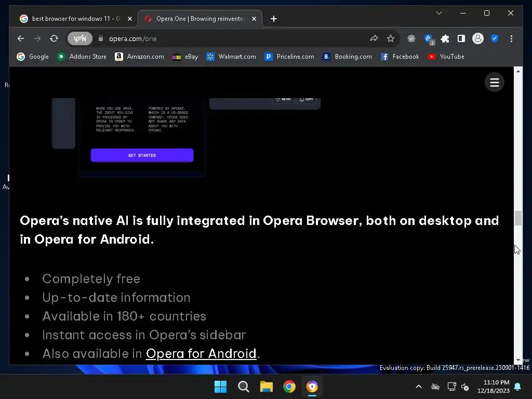Viewport: 532px width, 399px height.
Task: Click the muted volume tray icon
Action: point(465,387)
